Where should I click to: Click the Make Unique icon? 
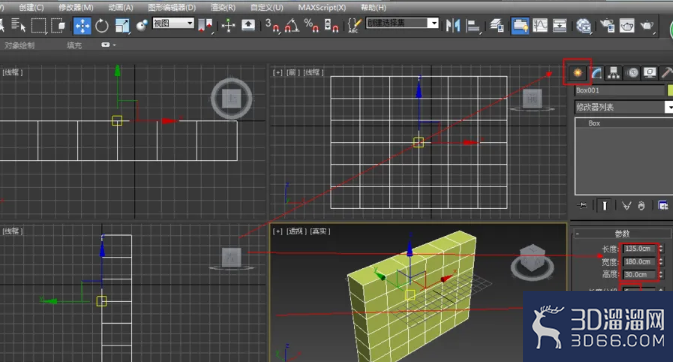tap(627, 206)
